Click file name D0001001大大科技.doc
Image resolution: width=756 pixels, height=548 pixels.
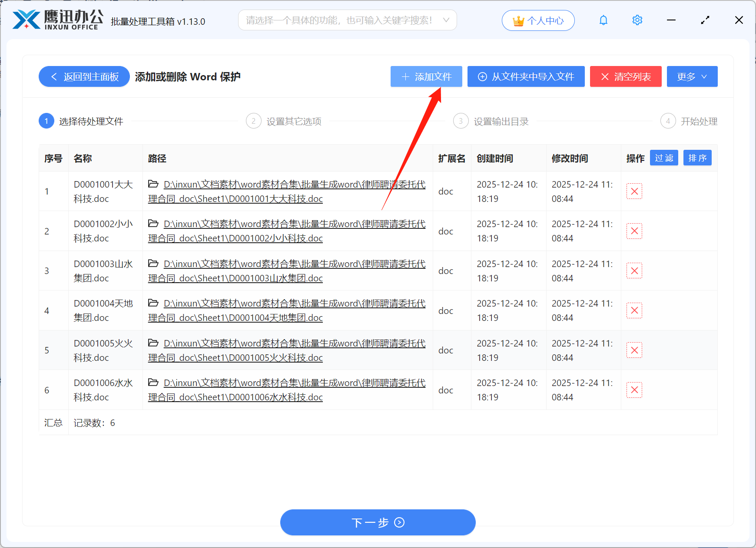click(103, 191)
